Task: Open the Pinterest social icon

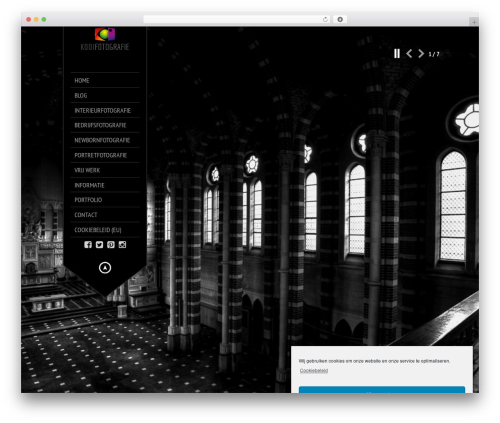Action: 111,245
